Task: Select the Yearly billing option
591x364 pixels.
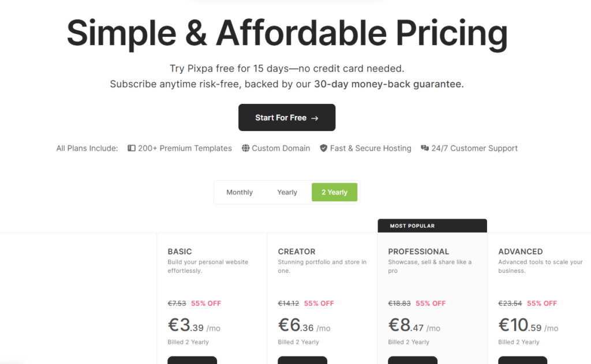Action: pos(287,192)
